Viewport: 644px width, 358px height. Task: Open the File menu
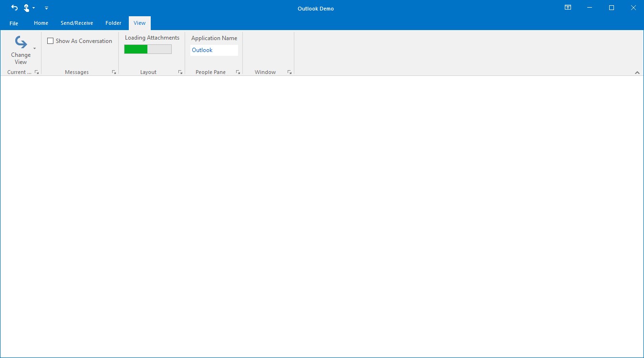pos(13,22)
